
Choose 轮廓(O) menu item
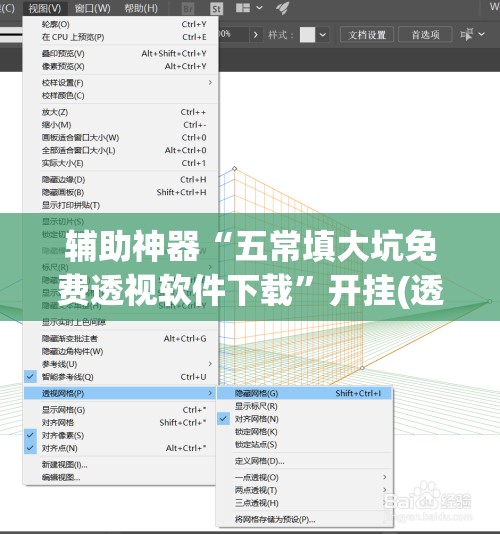(120, 24)
